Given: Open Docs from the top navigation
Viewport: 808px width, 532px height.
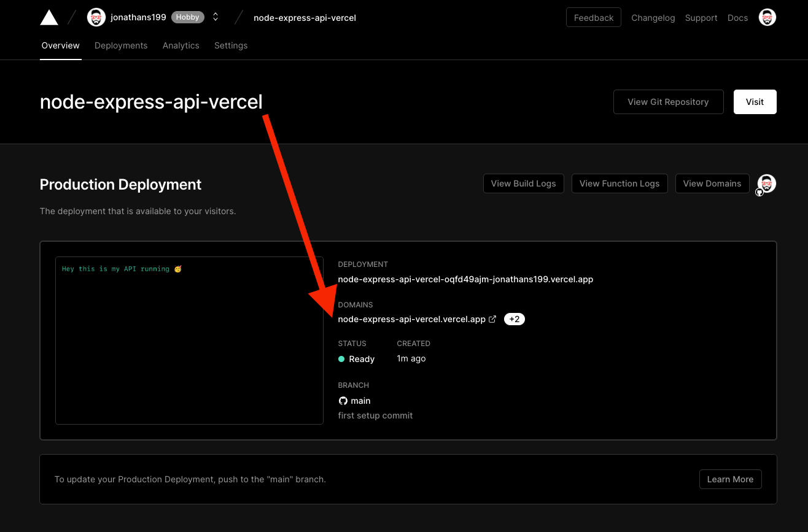Looking at the screenshot, I should pyautogui.click(x=737, y=18).
